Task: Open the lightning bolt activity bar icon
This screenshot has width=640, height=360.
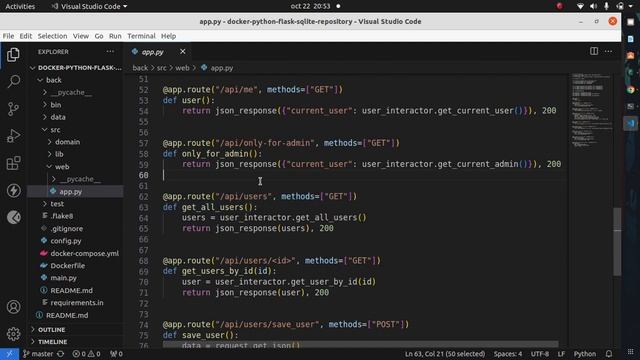Action: click(x=13, y=191)
